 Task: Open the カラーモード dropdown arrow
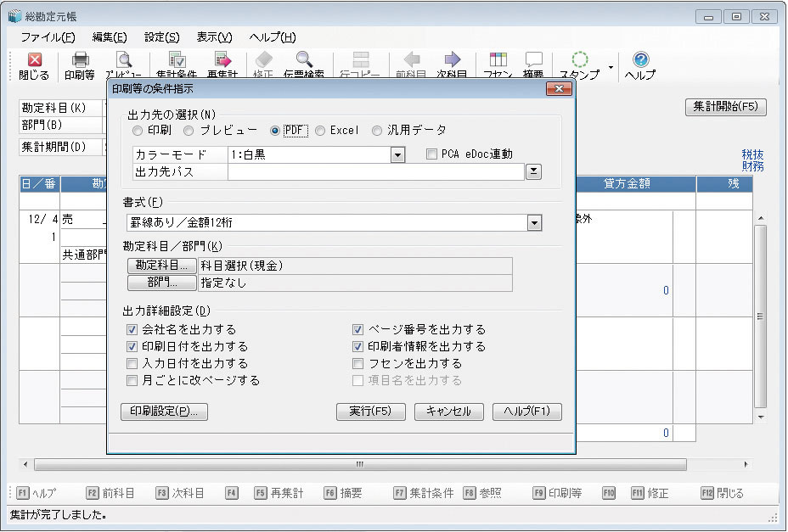click(397, 154)
